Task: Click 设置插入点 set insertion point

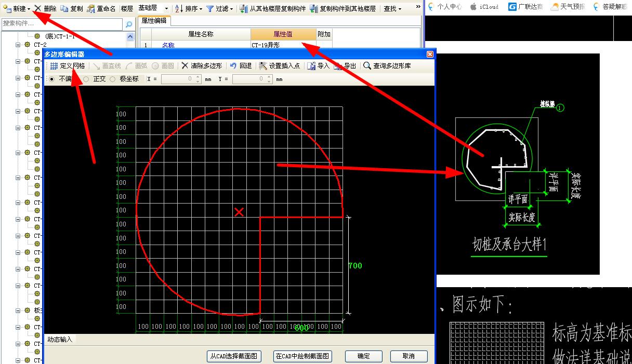Action: (x=280, y=66)
